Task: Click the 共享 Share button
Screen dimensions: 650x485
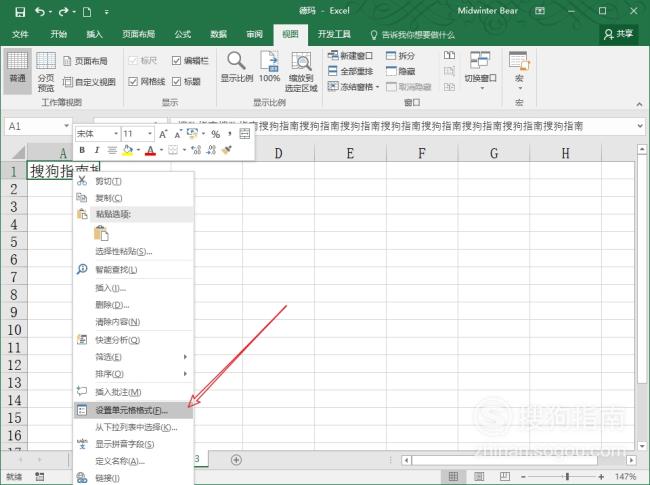Action: click(x=618, y=34)
